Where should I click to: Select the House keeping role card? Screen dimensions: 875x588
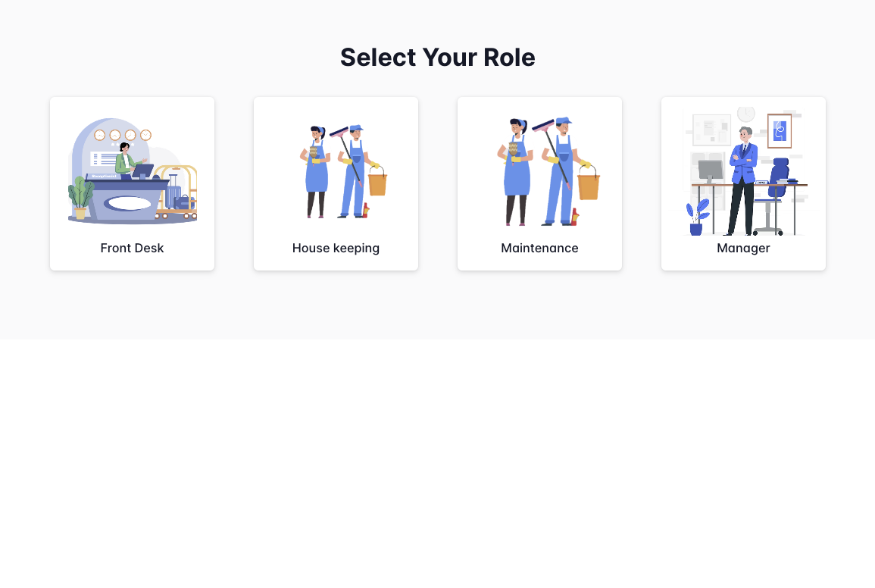click(336, 183)
